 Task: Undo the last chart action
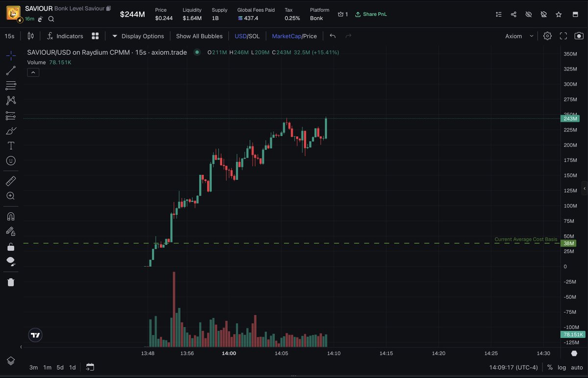(333, 36)
